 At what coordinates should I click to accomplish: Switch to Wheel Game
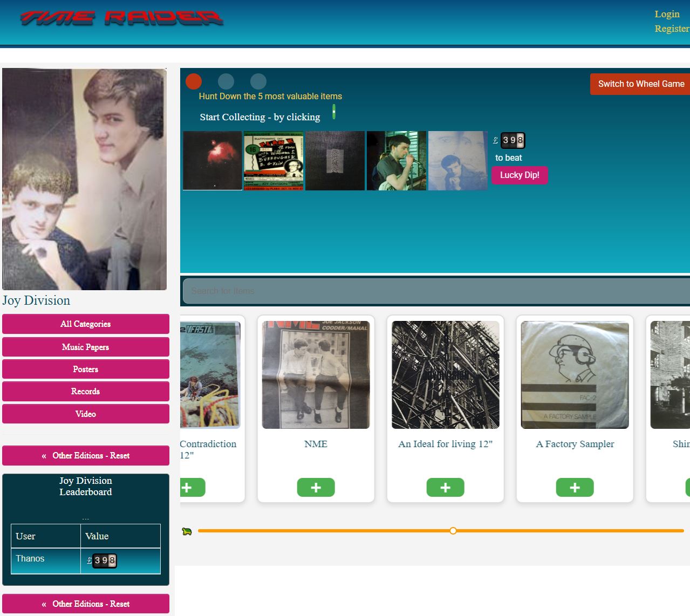(640, 84)
